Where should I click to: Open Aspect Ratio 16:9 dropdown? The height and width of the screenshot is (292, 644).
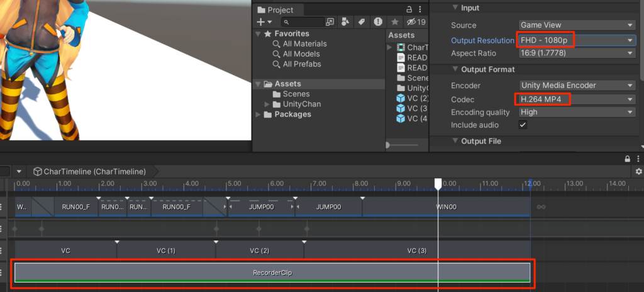pyautogui.click(x=577, y=53)
